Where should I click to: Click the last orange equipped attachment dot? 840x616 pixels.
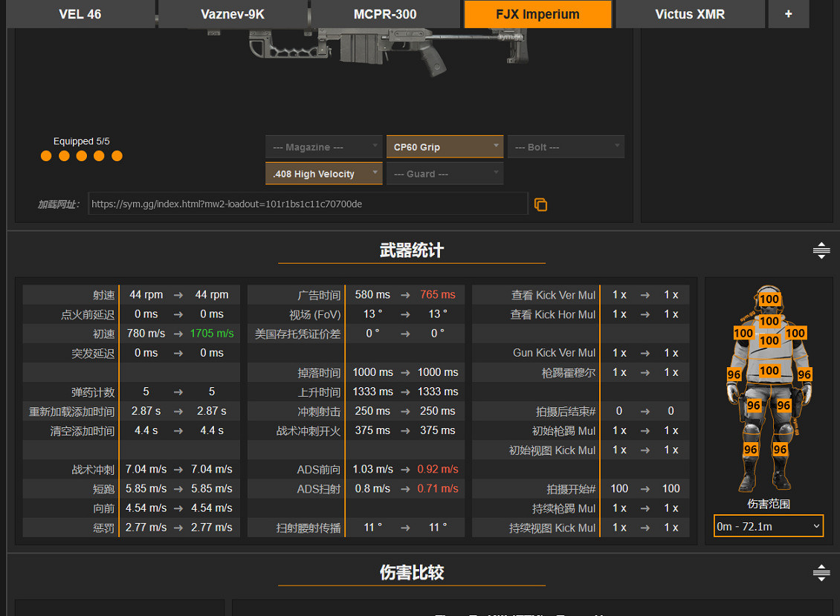(117, 156)
